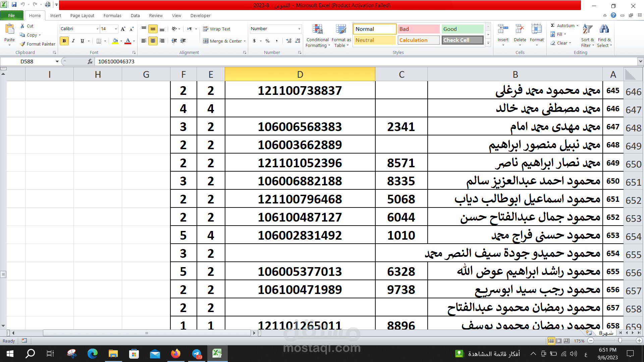Open the font name Calibri dropdown

pos(97,29)
